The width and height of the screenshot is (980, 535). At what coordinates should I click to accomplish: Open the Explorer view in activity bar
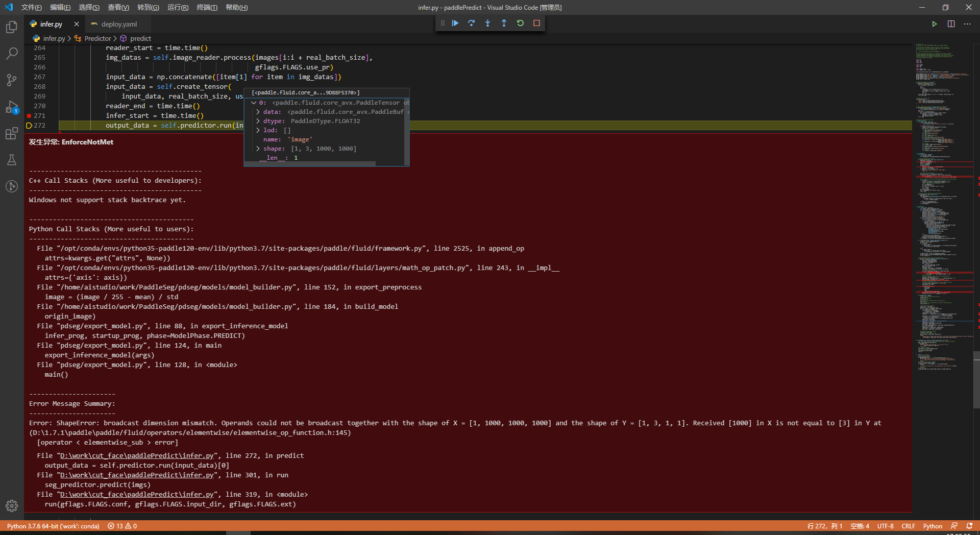click(x=12, y=27)
